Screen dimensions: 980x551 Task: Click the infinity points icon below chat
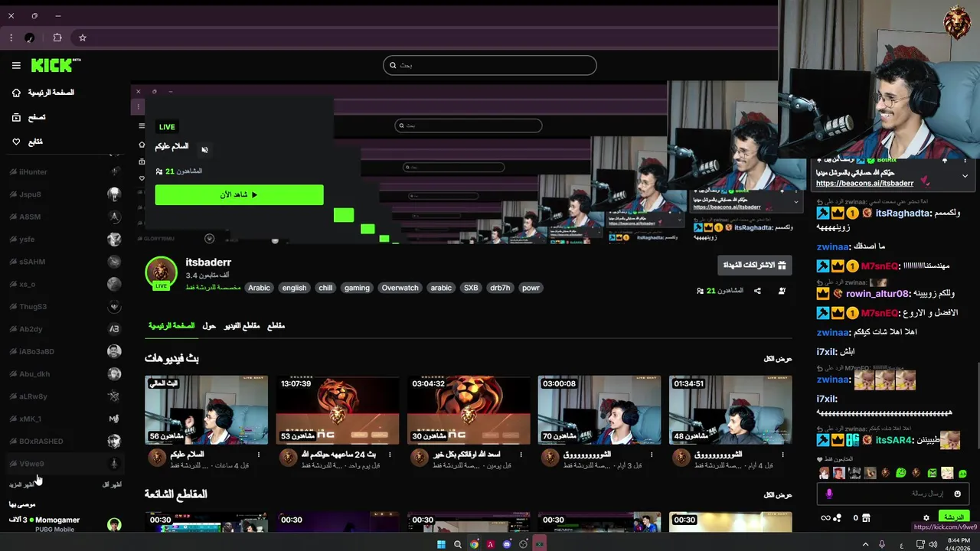[x=825, y=518]
